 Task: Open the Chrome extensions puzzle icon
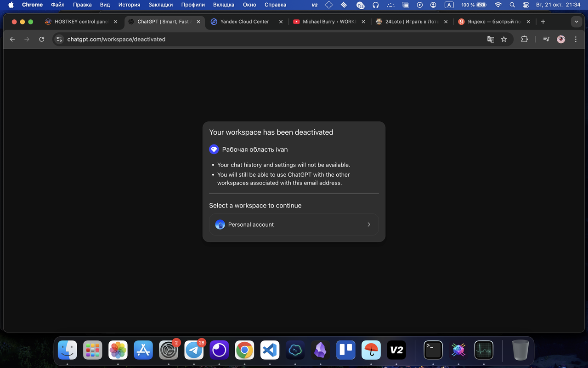(525, 39)
